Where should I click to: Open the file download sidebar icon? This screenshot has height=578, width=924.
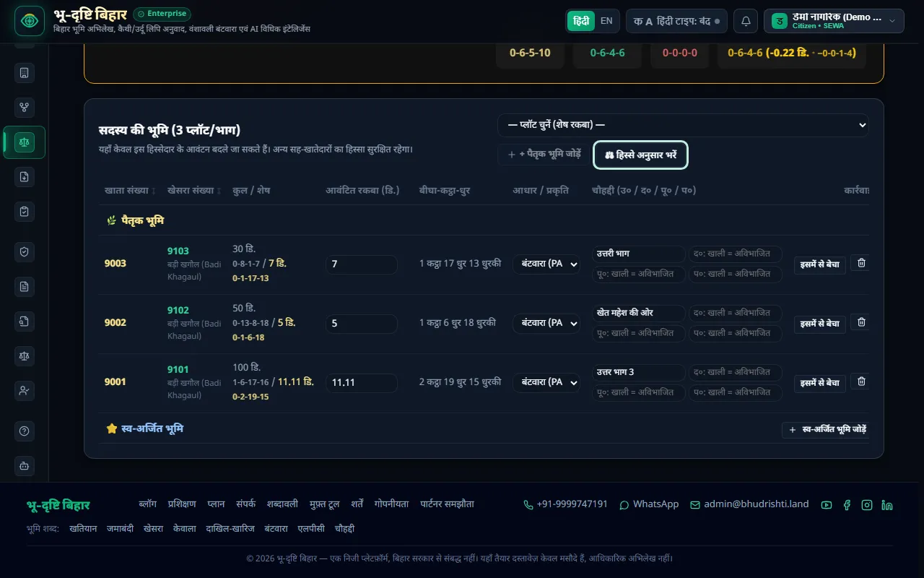coord(25,177)
